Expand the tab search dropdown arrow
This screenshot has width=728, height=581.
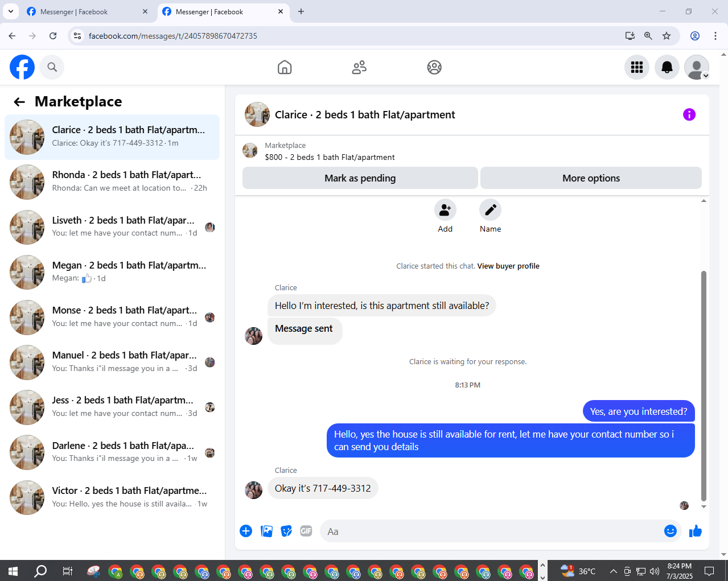[10, 11]
